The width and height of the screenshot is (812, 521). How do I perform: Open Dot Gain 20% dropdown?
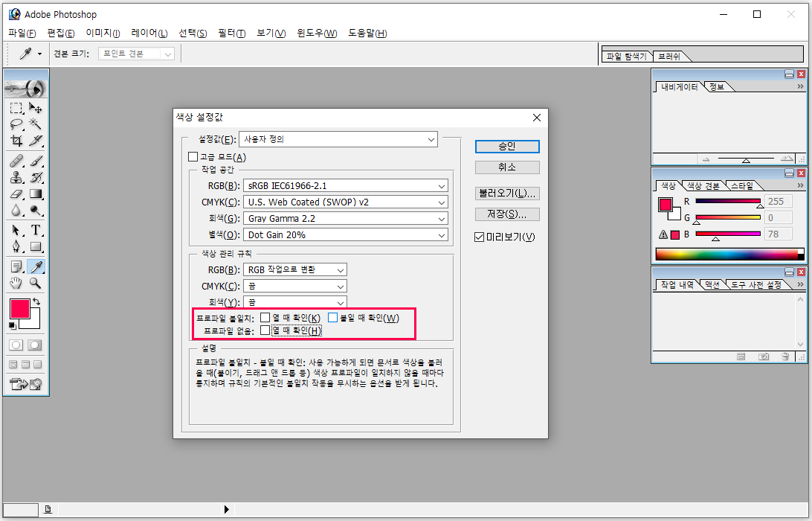pyautogui.click(x=346, y=235)
